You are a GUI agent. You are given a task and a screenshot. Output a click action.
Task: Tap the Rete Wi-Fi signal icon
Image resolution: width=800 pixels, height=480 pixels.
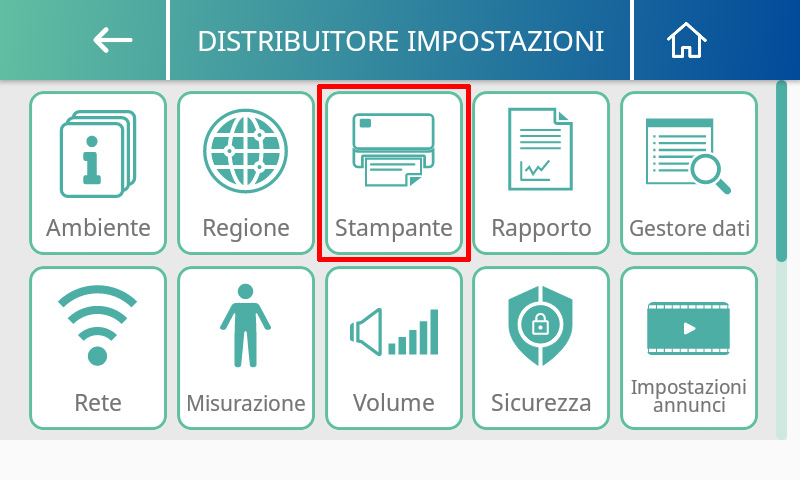(x=97, y=325)
